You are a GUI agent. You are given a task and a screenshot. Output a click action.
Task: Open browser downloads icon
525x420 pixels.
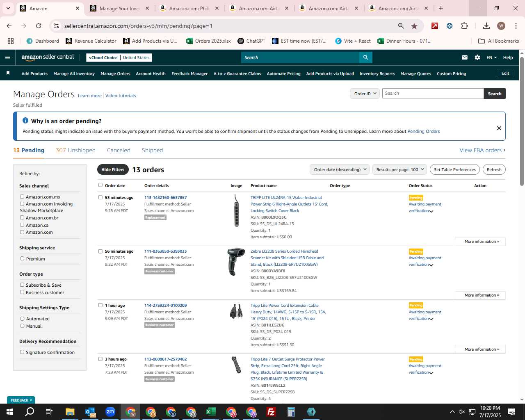(x=486, y=26)
